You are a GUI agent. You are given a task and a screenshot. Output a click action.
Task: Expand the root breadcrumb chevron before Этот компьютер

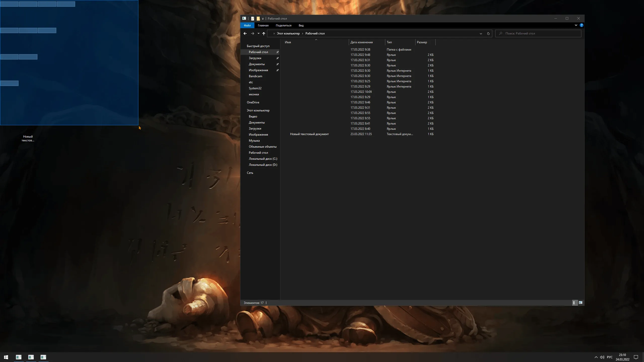[274, 33]
